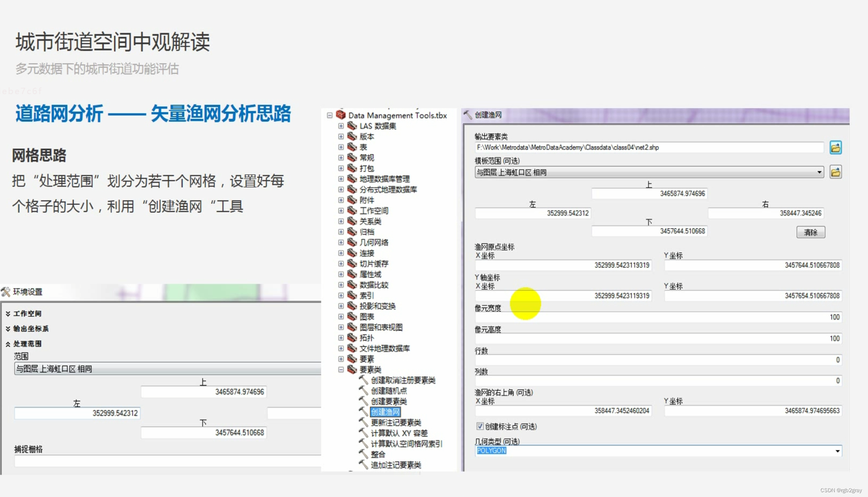Click 右 extent field showing 358447.345246

click(x=766, y=213)
